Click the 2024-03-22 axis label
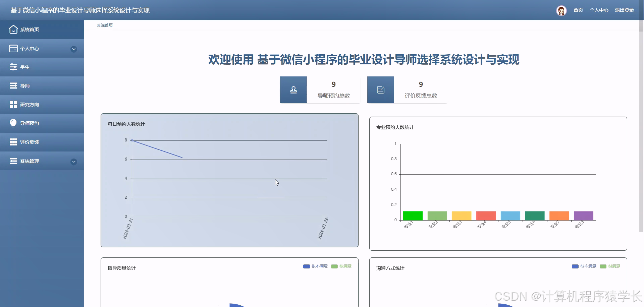Image resolution: width=644 pixels, height=307 pixels. [x=323, y=228]
